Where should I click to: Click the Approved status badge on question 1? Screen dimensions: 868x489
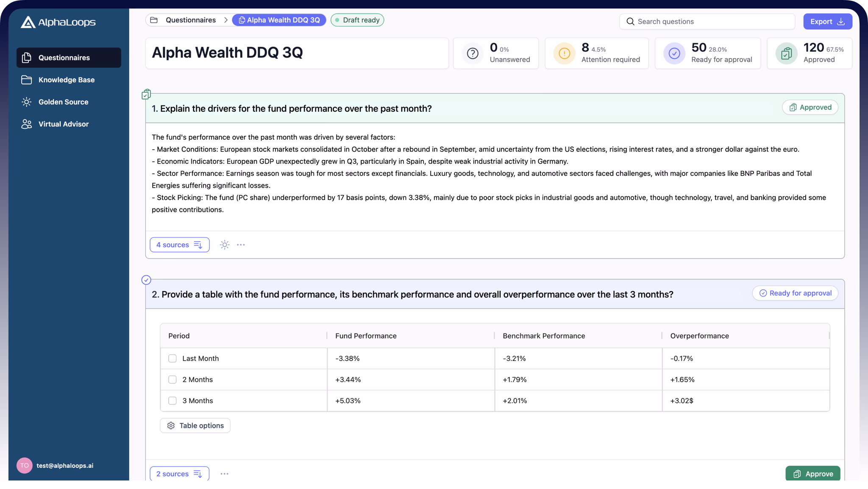pos(810,107)
